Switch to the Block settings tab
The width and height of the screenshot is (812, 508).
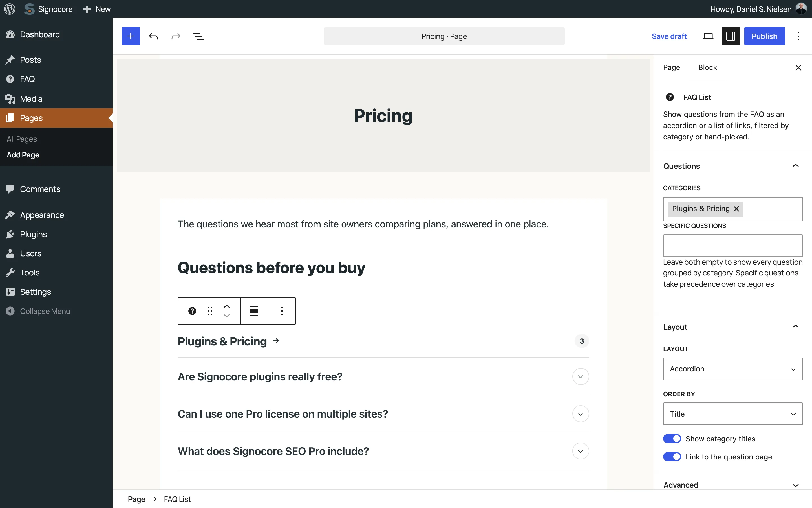(707, 67)
